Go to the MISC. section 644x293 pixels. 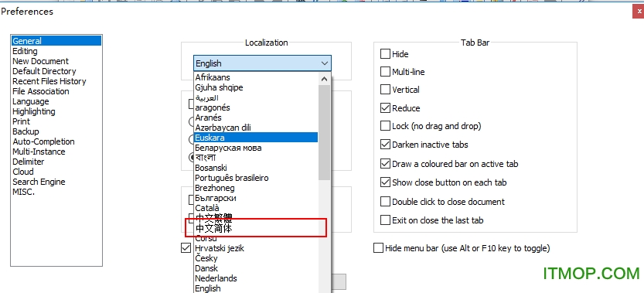click(x=23, y=192)
